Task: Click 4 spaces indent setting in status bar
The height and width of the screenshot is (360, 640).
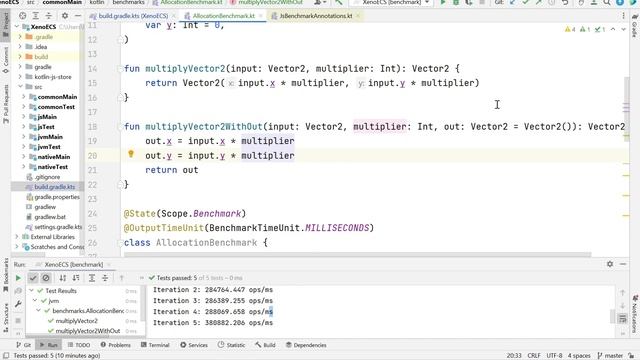Action: point(579,356)
